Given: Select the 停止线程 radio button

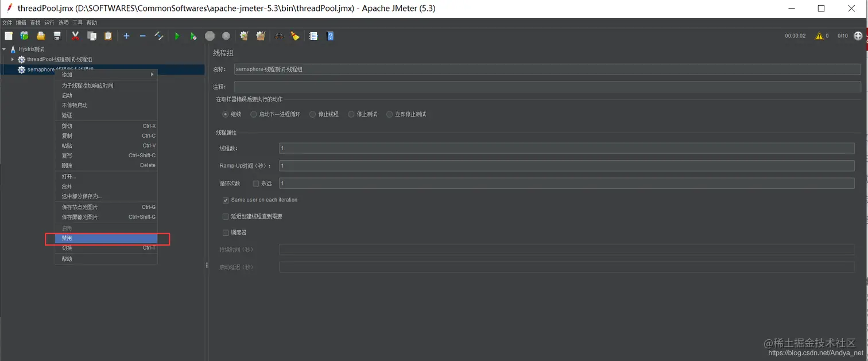Looking at the screenshot, I should (313, 114).
